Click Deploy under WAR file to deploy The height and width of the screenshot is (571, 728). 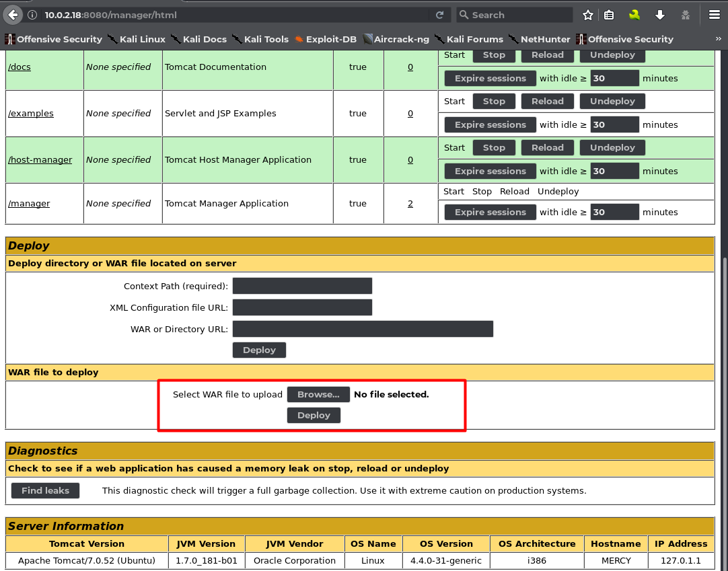click(314, 416)
